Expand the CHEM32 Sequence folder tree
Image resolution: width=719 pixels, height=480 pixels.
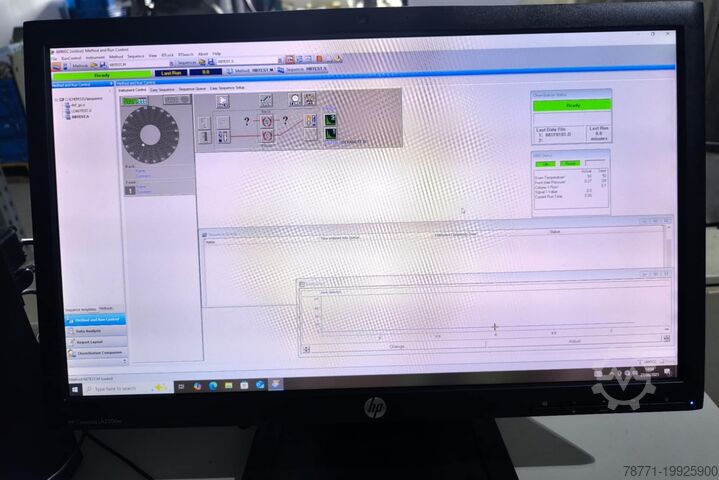(x=59, y=100)
